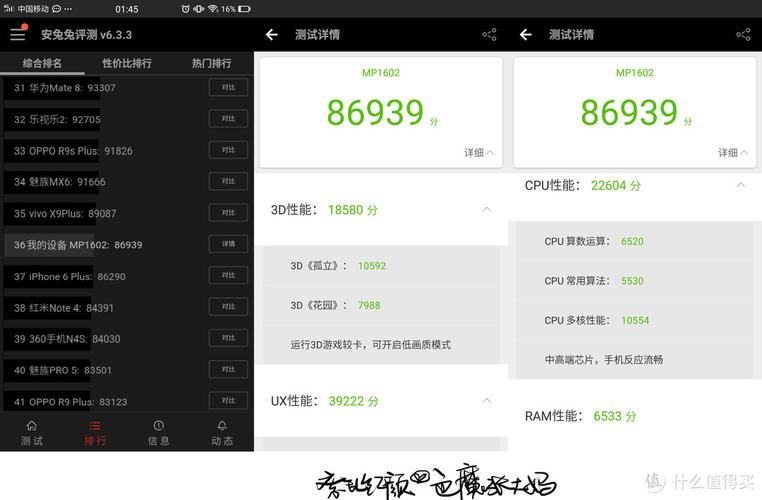
Task: Collapse the 3D性能 section chevron
Action: [486, 209]
